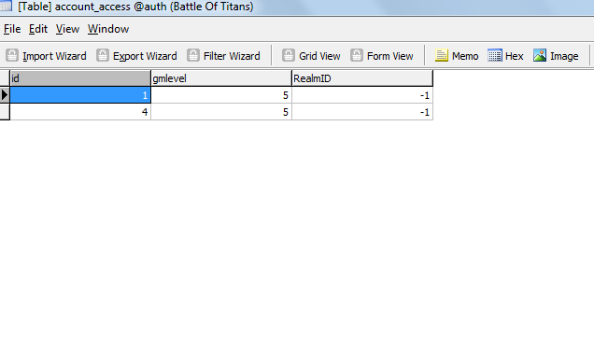Open the View menu
The image size is (594, 364).
[67, 29]
